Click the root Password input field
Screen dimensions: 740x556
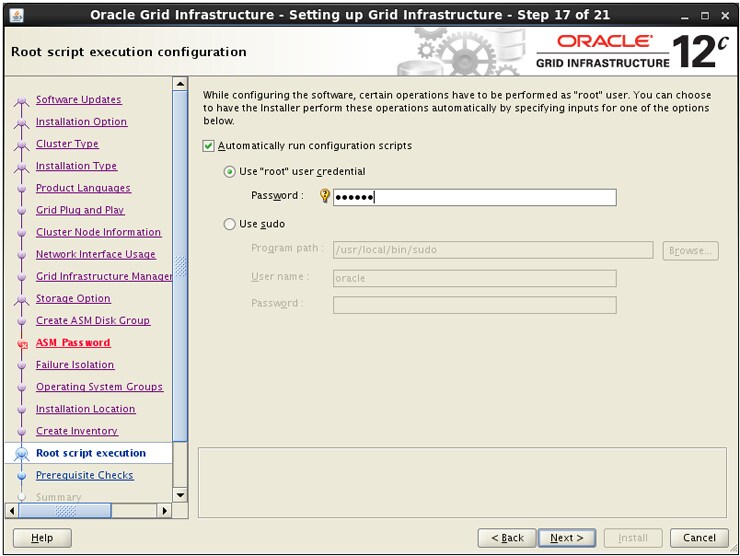tap(475, 197)
